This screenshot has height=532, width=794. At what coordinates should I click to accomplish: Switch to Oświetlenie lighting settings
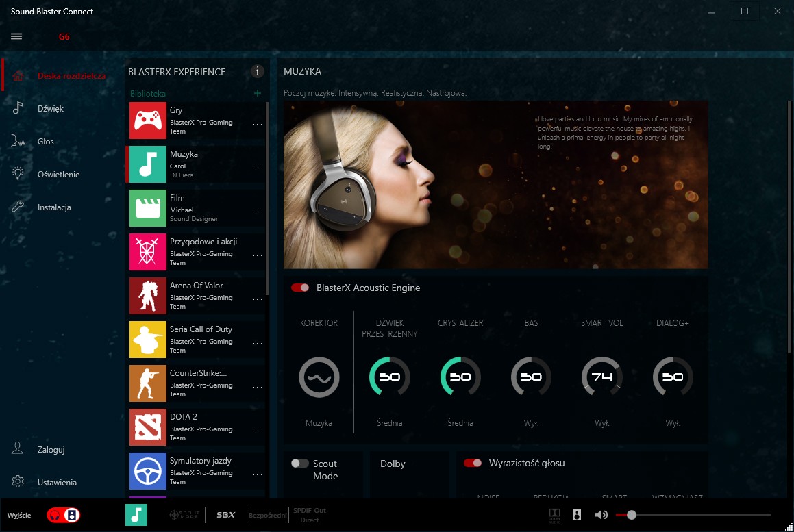pyautogui.click(x=58, y=174)
